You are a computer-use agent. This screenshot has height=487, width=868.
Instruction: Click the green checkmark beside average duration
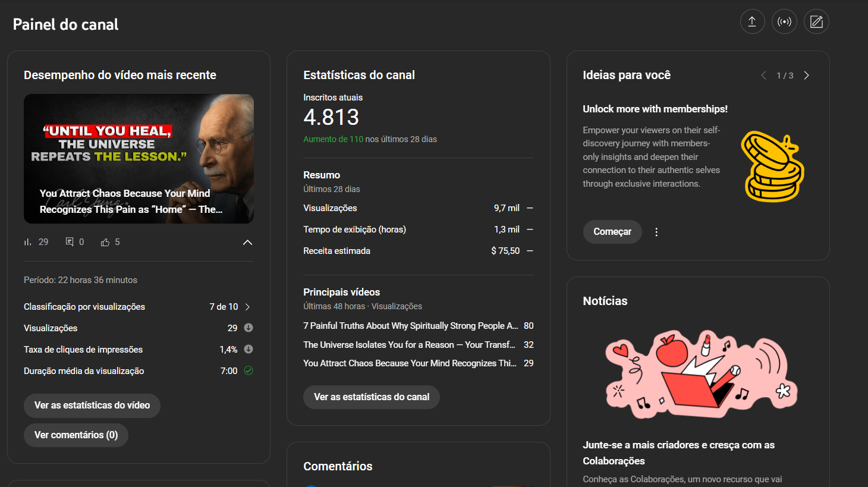(249, 370)
